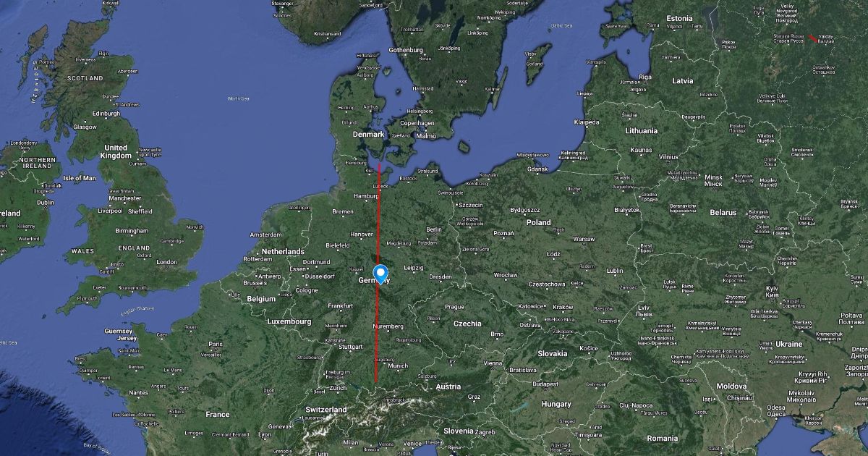Click the Edinburgh city label
868x456 pixels.
(106, 114)
